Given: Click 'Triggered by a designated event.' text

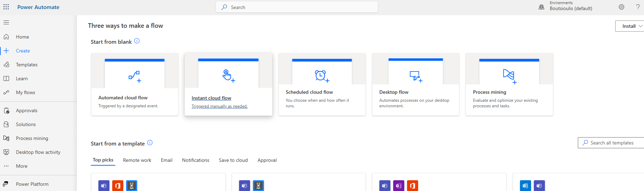Looking at the screenshot, I should click(x=128, y=106).
